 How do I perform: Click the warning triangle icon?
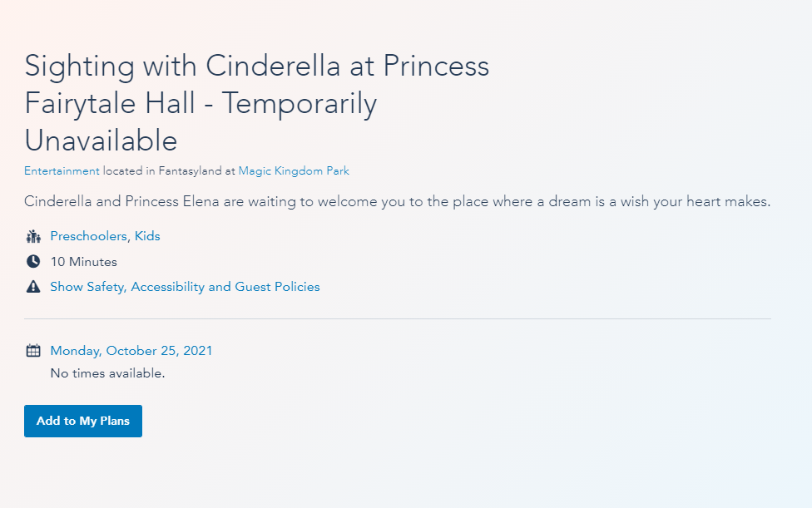(33, 287)
